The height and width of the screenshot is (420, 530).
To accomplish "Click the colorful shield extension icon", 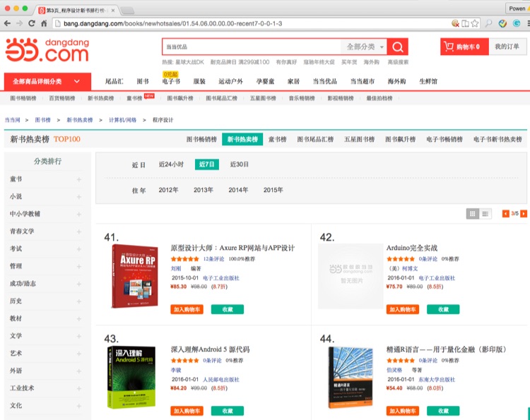I will (502, 23).
